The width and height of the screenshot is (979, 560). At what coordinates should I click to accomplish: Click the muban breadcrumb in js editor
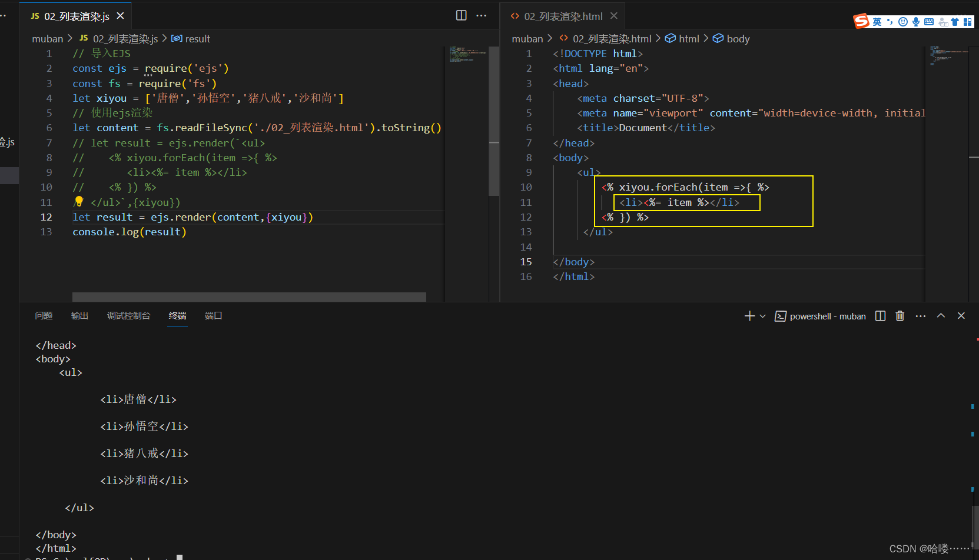point(48,39)
